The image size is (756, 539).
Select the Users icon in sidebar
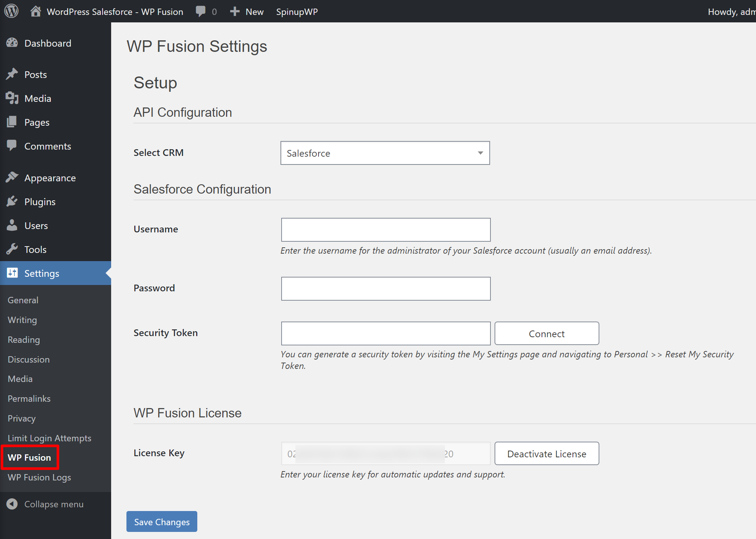12,225
